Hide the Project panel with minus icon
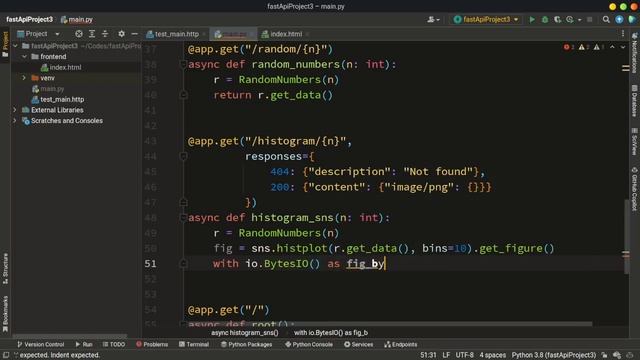Screen dimensions: 640x360 point(134,34)
